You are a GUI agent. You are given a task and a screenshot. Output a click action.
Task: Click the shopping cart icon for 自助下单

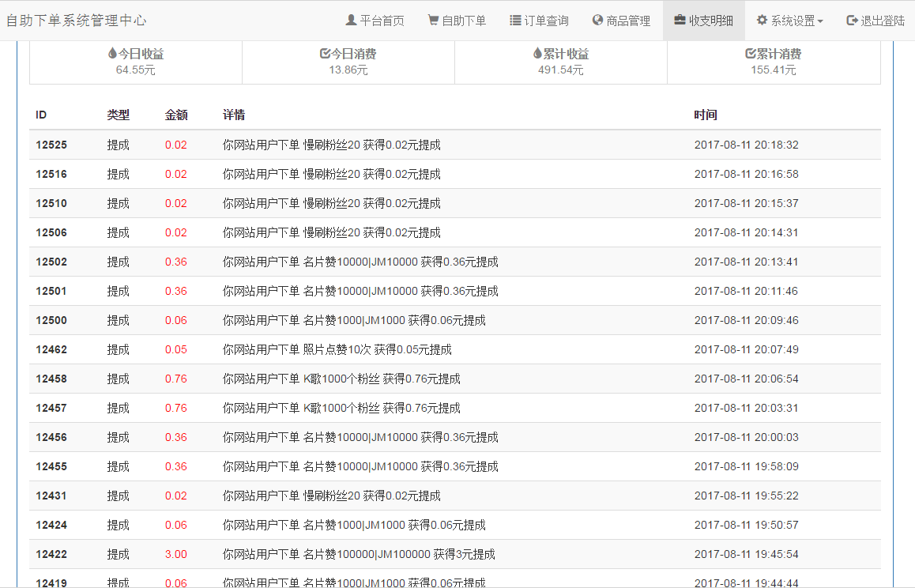(x=433, y=21)
